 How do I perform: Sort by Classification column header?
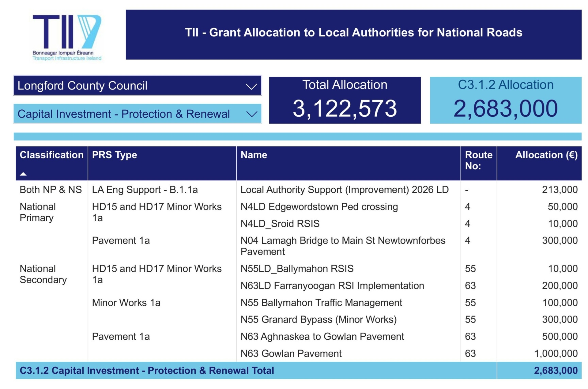pos(51,155)
